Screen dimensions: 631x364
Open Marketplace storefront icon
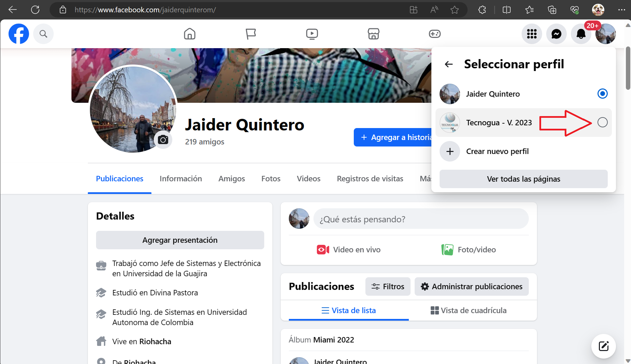pos(373,34)
